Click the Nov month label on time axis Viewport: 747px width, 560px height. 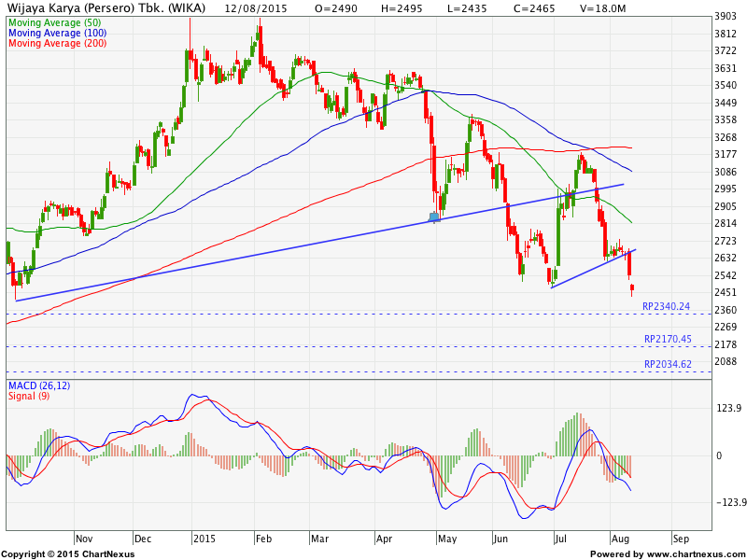tap(84, 539)
